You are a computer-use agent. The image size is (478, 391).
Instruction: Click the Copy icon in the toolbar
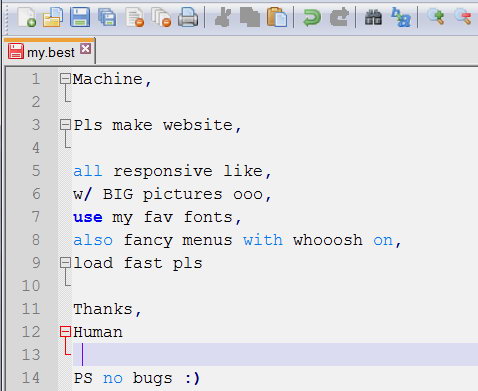point(250,17)
